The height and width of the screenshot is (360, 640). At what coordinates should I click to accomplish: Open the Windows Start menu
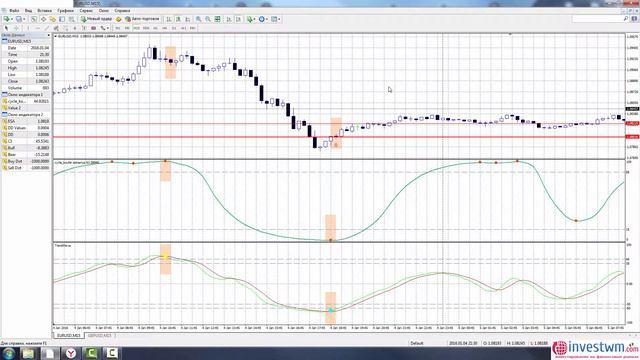pos(8,353)
